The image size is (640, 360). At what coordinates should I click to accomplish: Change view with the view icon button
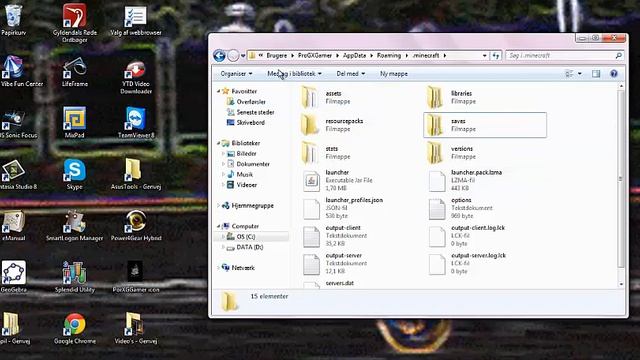pos(569,73)
